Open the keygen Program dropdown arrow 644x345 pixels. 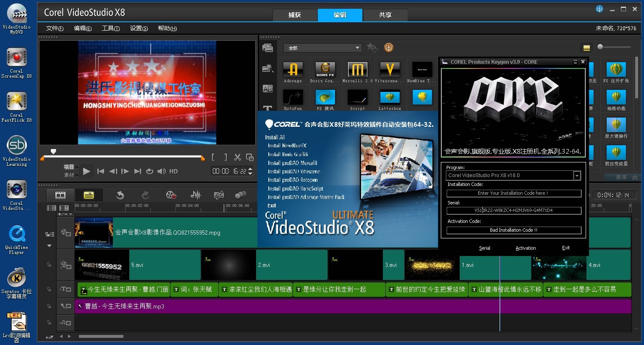click(x=577, y=175)
